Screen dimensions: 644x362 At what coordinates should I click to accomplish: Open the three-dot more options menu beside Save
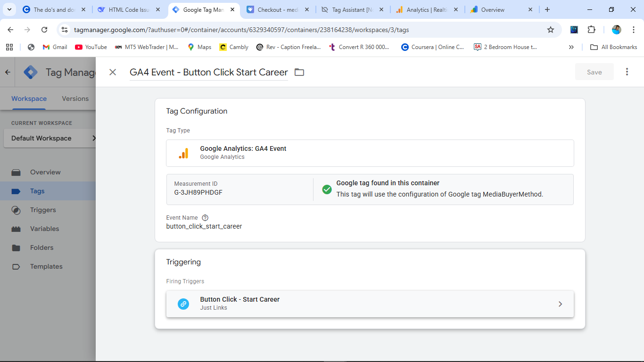pyautogui.click(x=627, y=72)
